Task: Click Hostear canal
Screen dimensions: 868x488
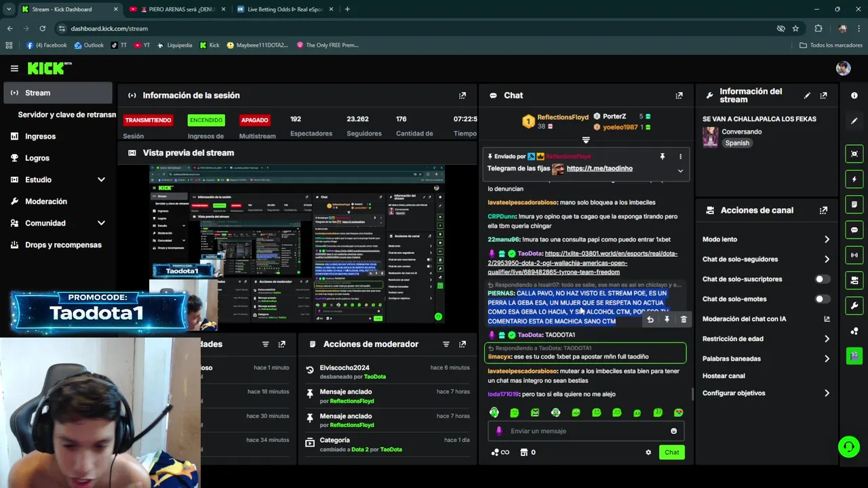Action: click(x=724, y=375)
